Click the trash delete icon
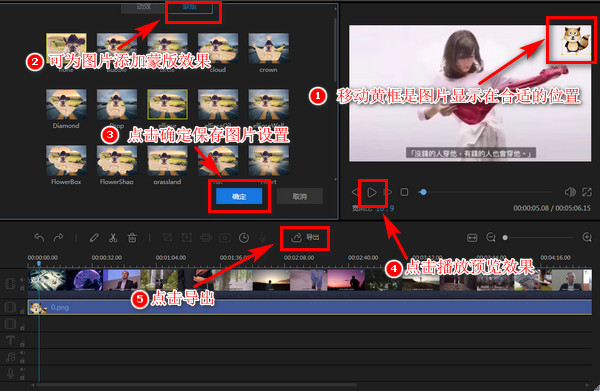The width and height of the screenshot is (600, 391). coord(132,238)
